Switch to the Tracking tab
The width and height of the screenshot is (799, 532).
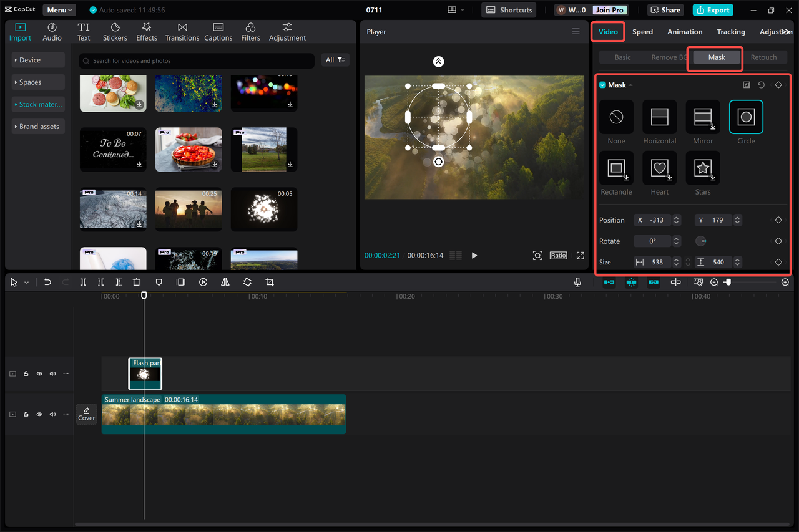731,32
